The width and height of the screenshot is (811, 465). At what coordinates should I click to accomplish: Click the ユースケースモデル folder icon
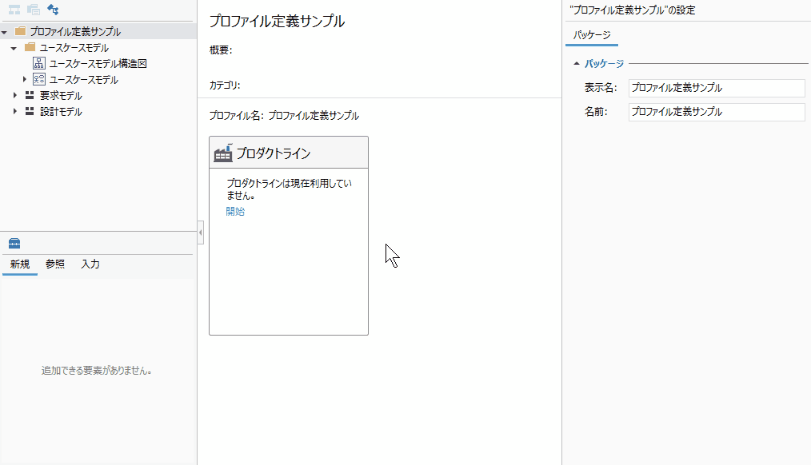click(31, 47)
